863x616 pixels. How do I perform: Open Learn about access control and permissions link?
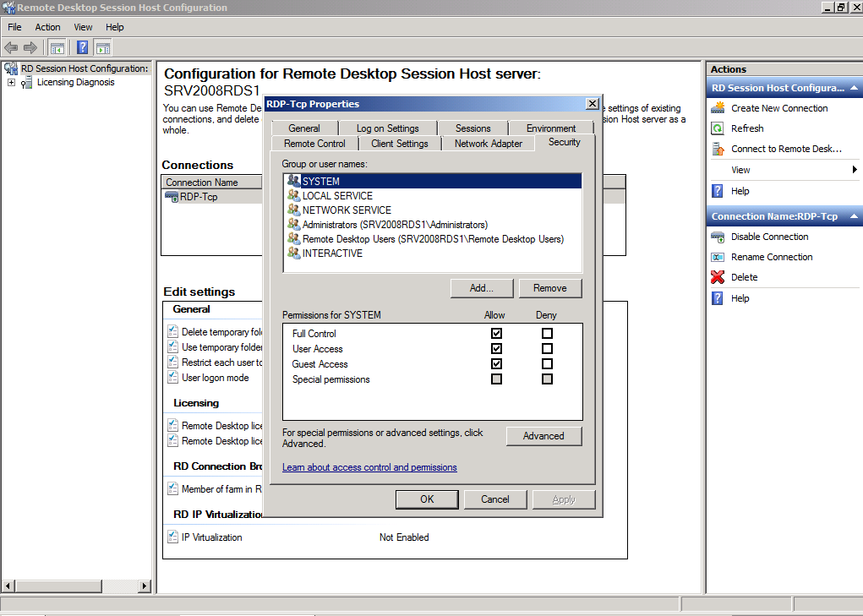pyautogui.click(x=369, y=467)
